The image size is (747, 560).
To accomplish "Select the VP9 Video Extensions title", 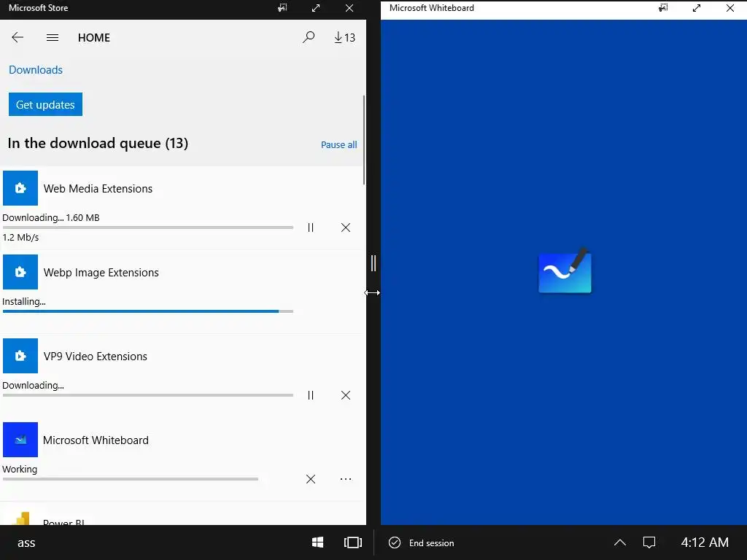I will (96, 356).
